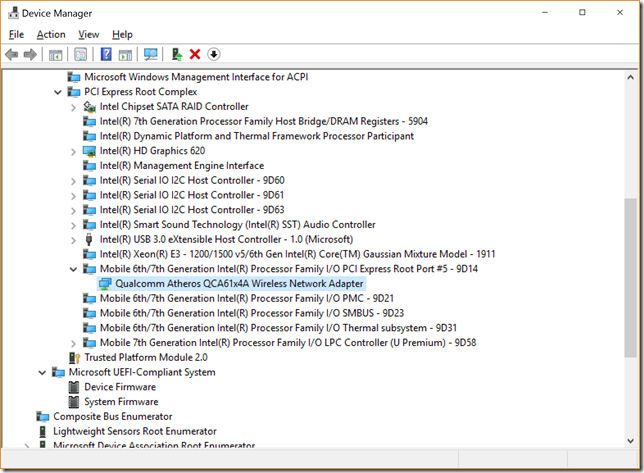Viewport: 644px width, 473px height.
Task: Click the red X Uninstall device icon
Action: 195,54
